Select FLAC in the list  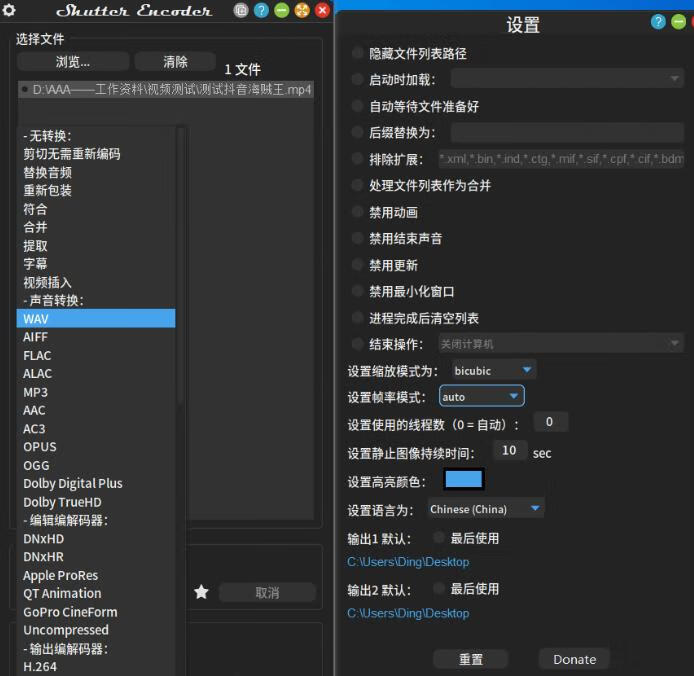click(x=96, y=355)
